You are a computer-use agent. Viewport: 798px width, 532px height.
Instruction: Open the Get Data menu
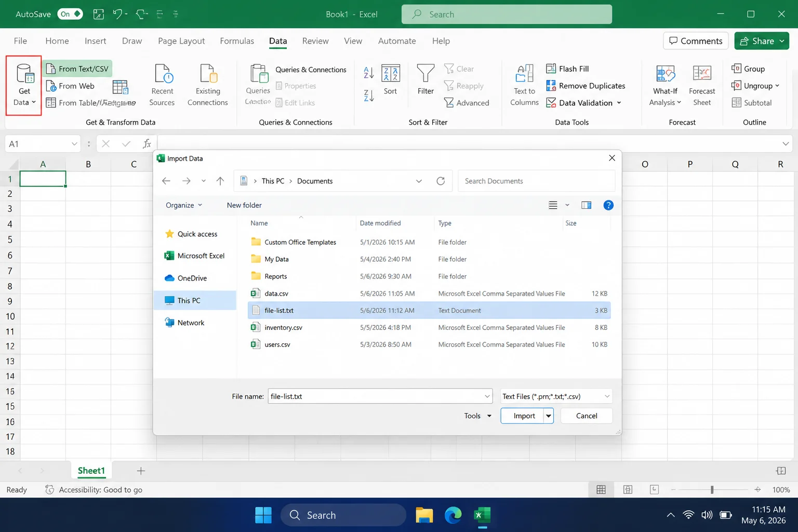pos(24,85)
